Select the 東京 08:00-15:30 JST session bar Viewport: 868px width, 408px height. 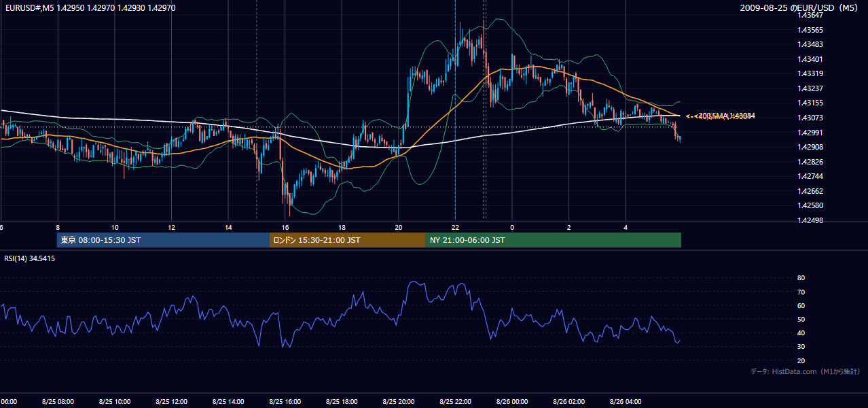pyautogui.click(x=163, y=240)
